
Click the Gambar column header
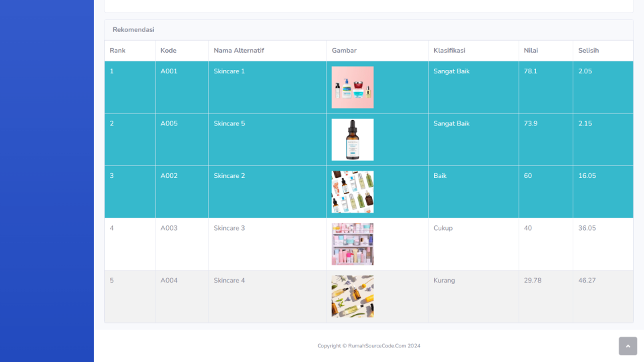click(x=344, y=51)
